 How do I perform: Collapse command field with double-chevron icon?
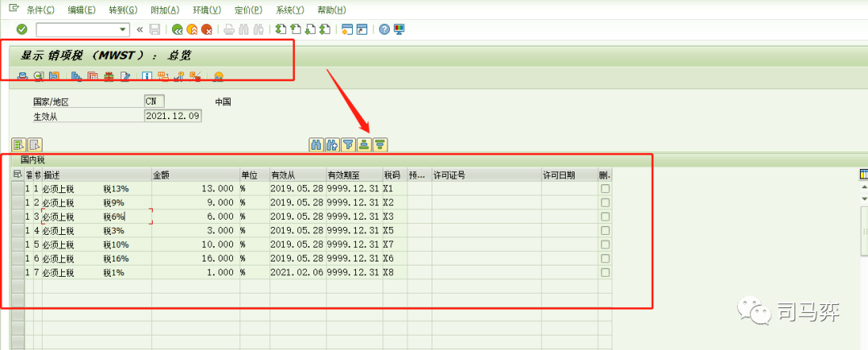click(140, 29)
